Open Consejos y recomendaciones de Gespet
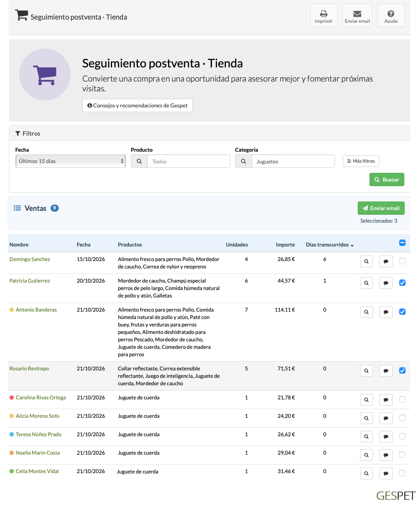The width and height of the screenshot is (420, 506). pos(138,105)
